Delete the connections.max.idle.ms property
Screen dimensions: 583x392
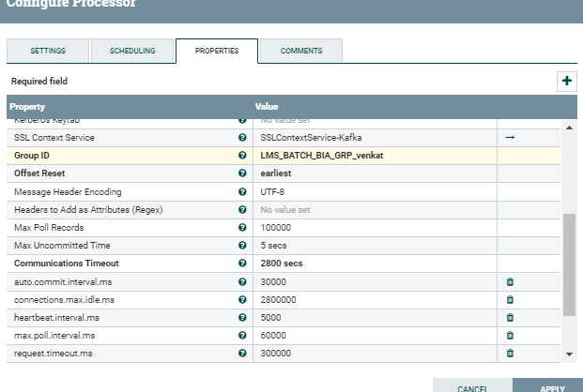(x=510, y=300)
